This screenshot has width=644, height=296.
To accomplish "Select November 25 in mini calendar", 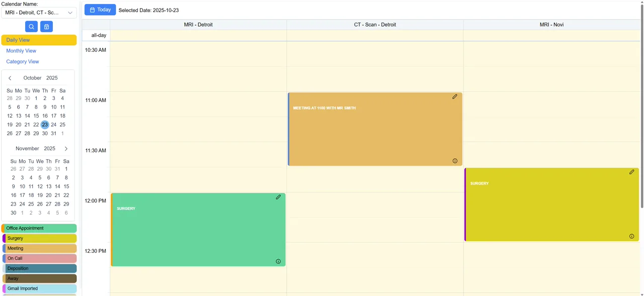I will [x=31, y=204].
